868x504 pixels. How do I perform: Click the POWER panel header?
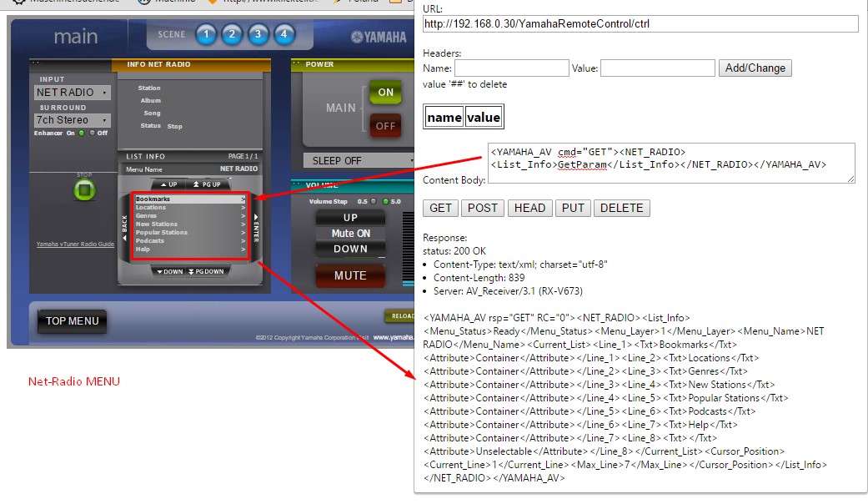[x=353, y=65]
